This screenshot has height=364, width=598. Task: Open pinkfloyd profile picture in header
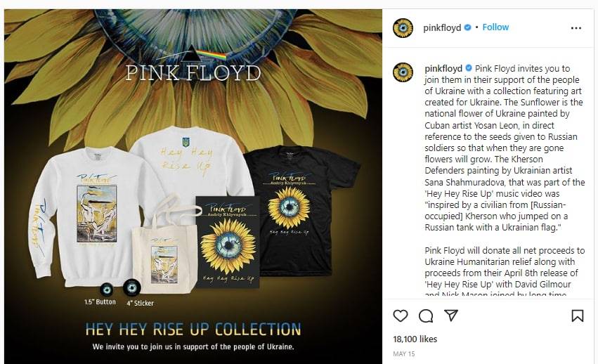click(403, 28)
